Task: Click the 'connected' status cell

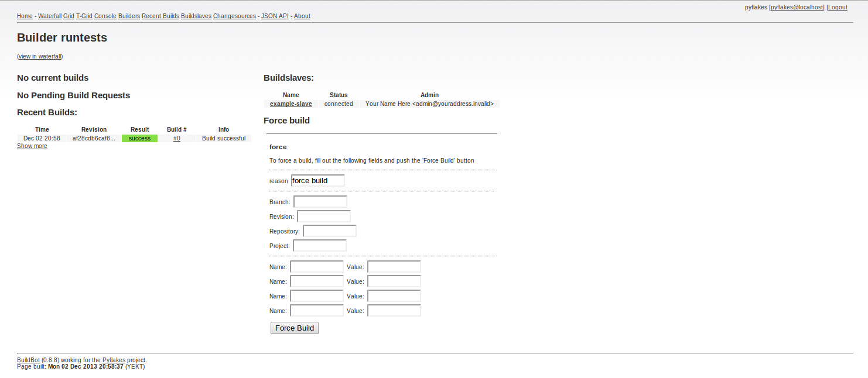Action: click(339, 104)
